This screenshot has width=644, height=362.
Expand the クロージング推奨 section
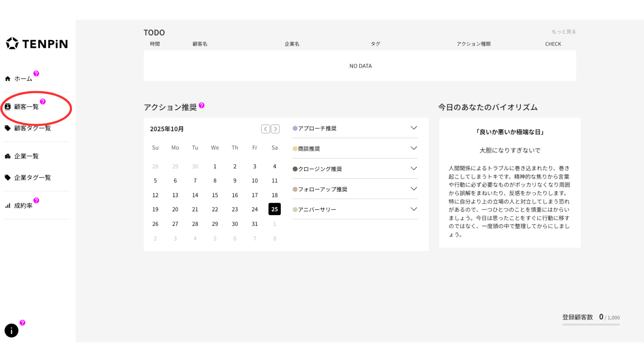[414, 169]
